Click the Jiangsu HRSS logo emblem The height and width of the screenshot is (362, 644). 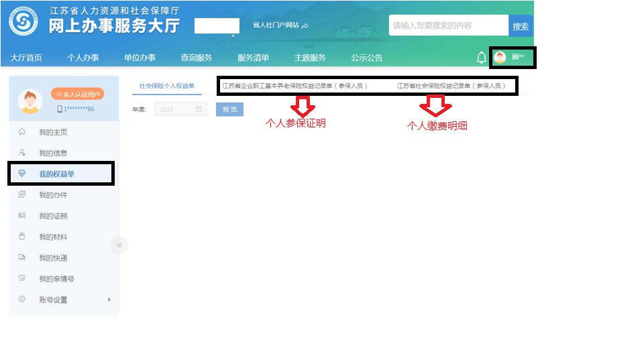click(x=23, y=21)
